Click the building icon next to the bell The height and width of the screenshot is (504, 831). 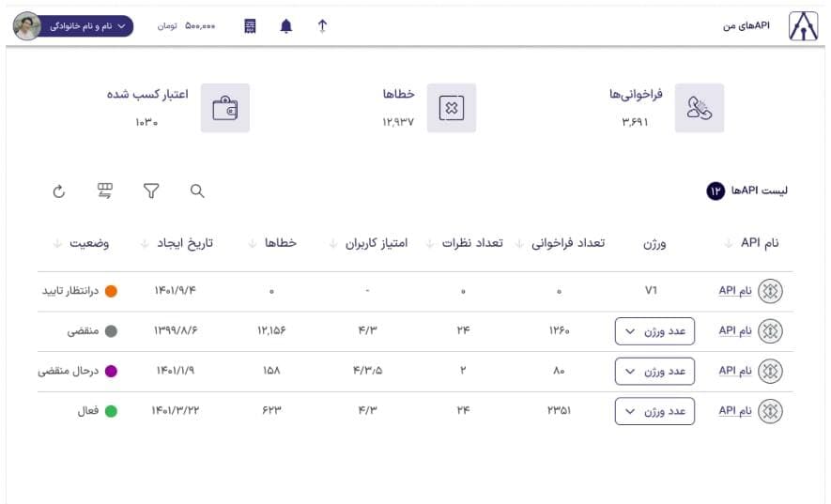(250, 26)
